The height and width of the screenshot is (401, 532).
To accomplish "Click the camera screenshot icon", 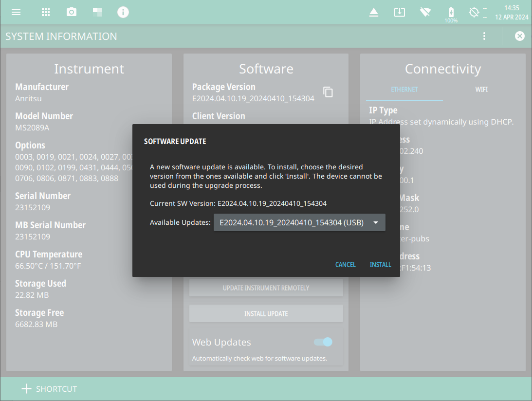I will tap(72, 12).
